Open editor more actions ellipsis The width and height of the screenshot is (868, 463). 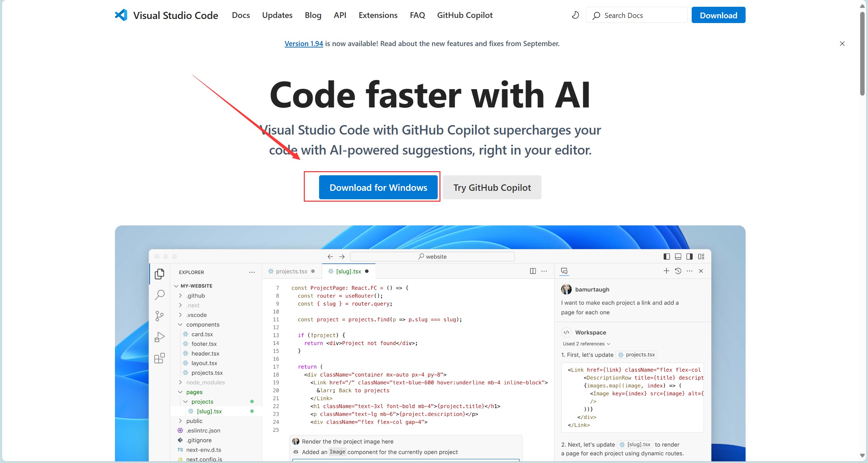coord(544,271)
